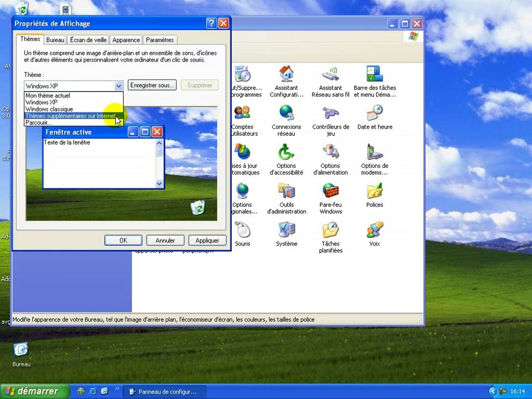The image size is (532, 399).
Task: Click the Enregistrer sous button
Action: coord(152,85)
